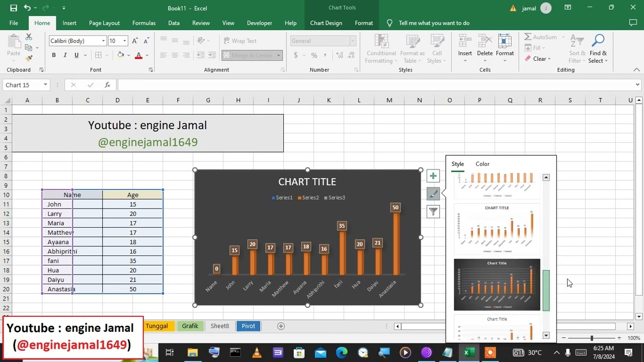Viewport: 644px width, 362px height.
Task: Add a new sheet with the plus button
Action: point(281,326)
